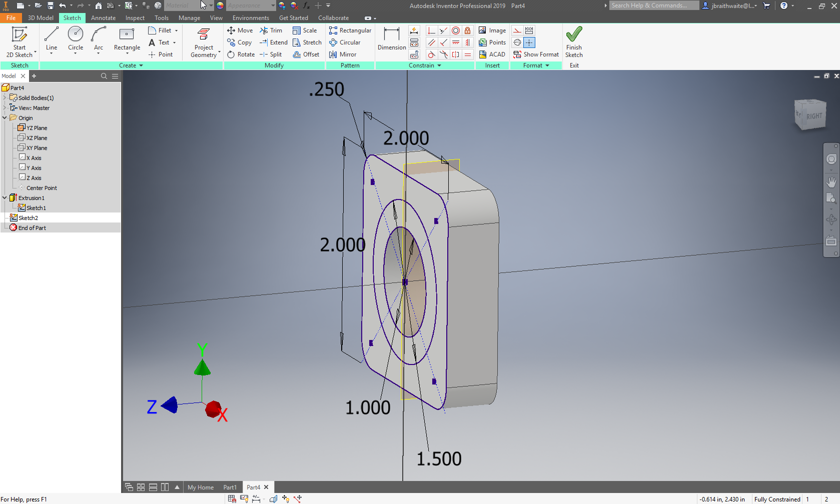840x504 pixels.
Task: Go to the My Home tab
Action: [201, 487]
